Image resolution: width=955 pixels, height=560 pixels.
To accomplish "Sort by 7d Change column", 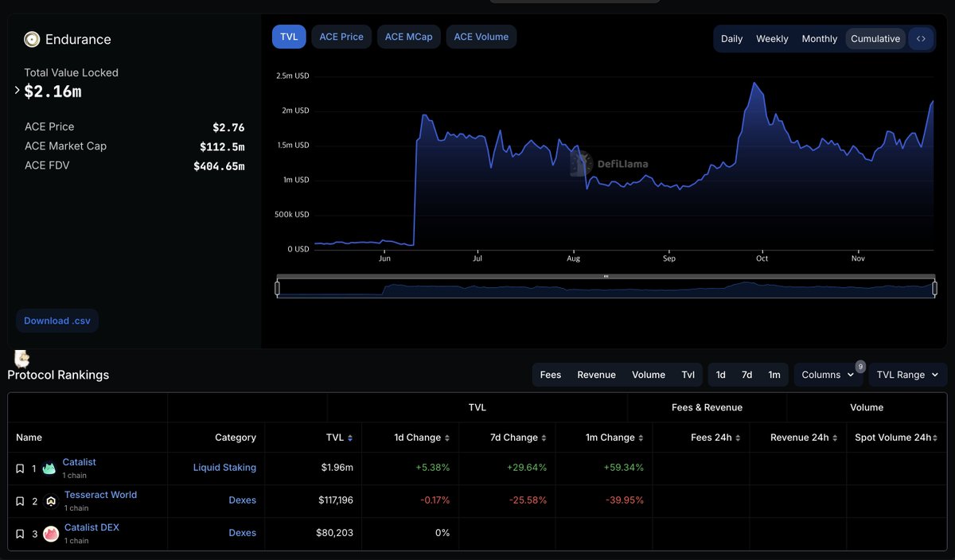I will (544, 437).
